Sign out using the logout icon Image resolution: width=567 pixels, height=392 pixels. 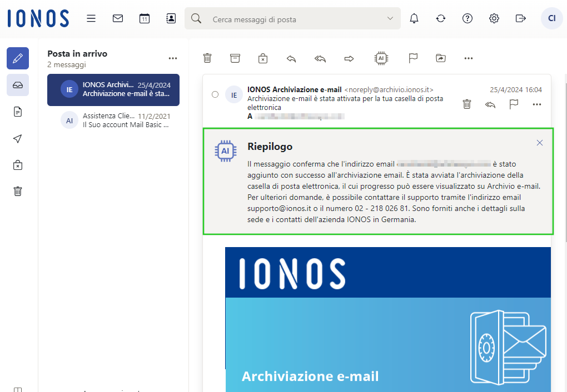tap(521, 18)
